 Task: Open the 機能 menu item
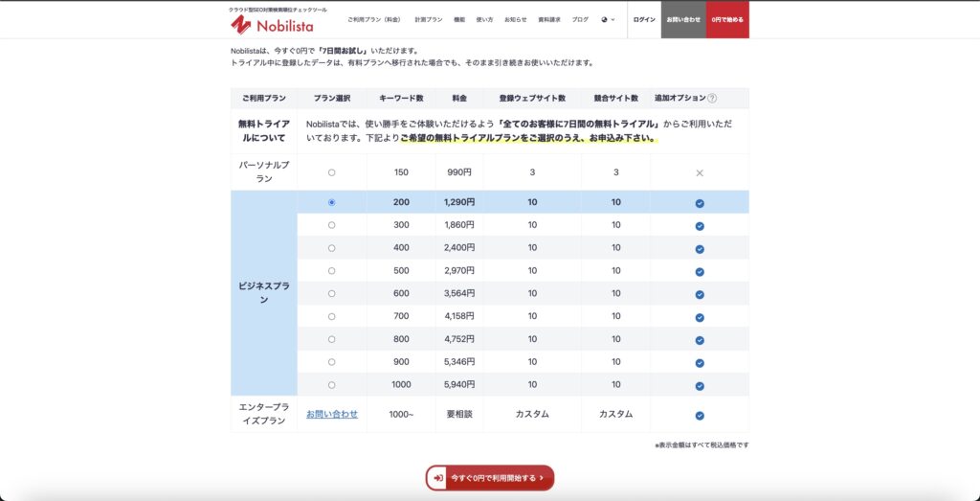[x=459, y=19]
